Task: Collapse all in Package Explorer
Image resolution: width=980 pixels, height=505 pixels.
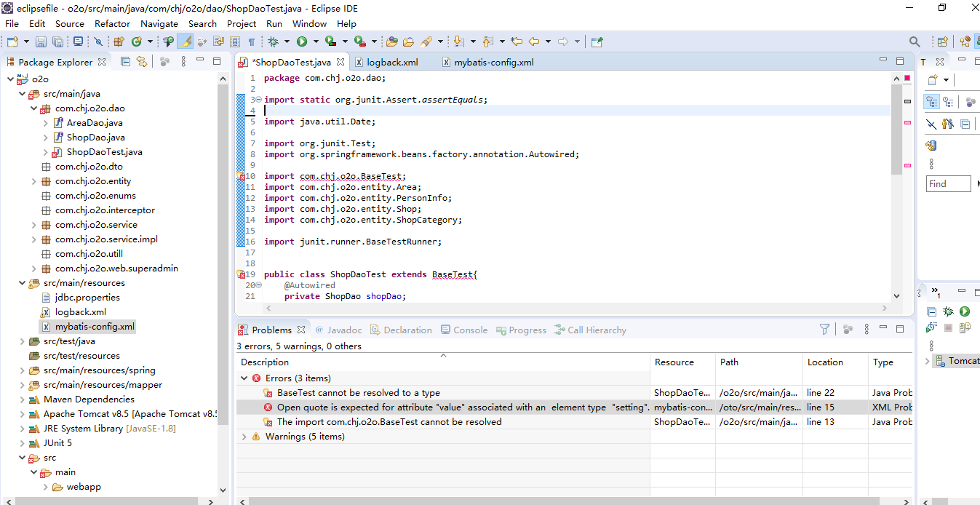Action: click(x=125, y=62)
